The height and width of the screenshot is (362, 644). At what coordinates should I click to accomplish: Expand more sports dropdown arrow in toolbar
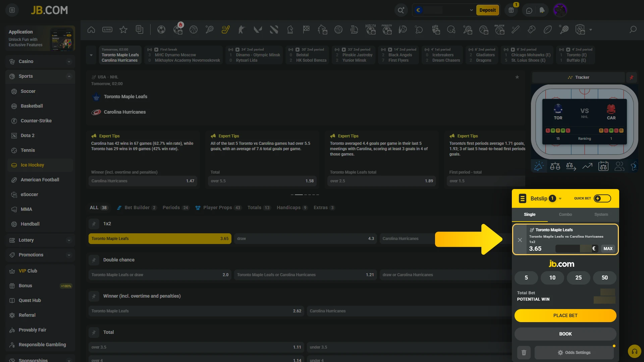tap(591, 29)
